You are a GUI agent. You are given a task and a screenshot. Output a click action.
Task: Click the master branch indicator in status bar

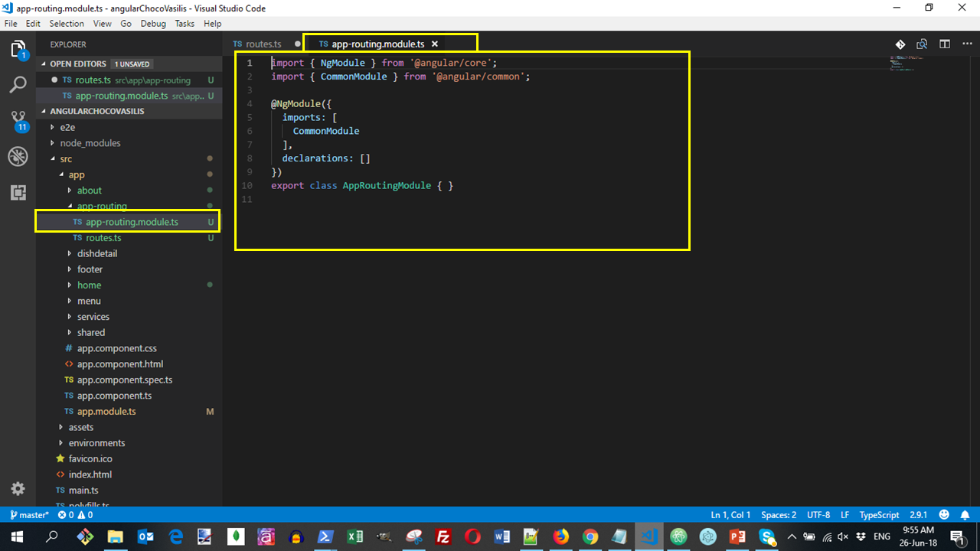[29, 515]
